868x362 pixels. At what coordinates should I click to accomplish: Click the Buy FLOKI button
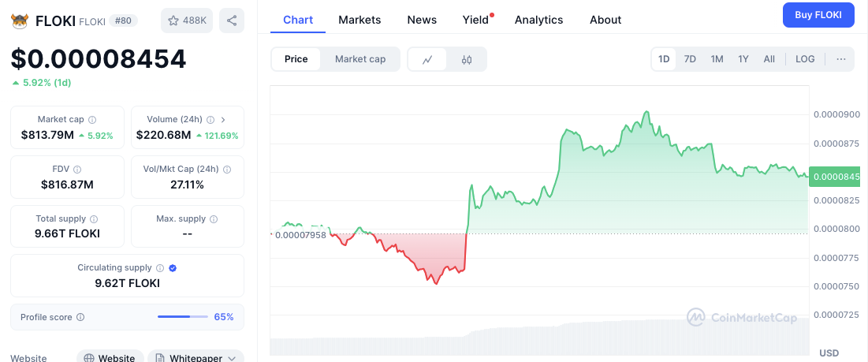(x=818, y=15)
